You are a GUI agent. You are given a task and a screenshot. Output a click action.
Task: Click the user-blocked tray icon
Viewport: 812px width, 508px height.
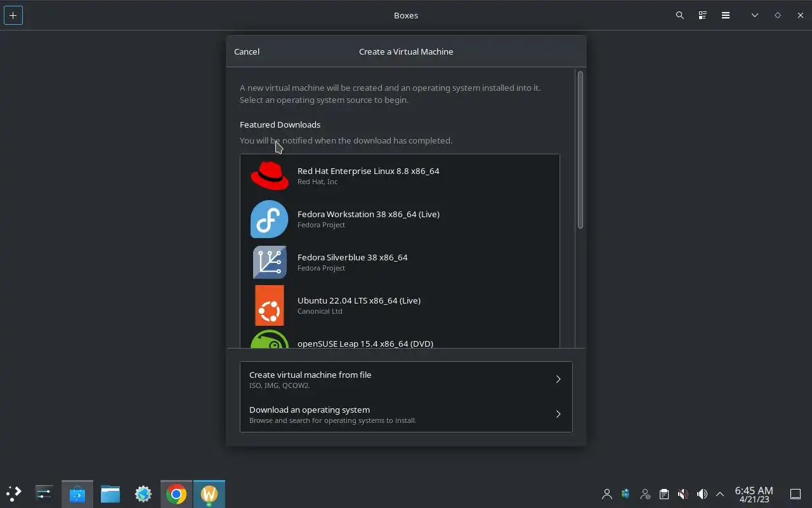(645, 494)
